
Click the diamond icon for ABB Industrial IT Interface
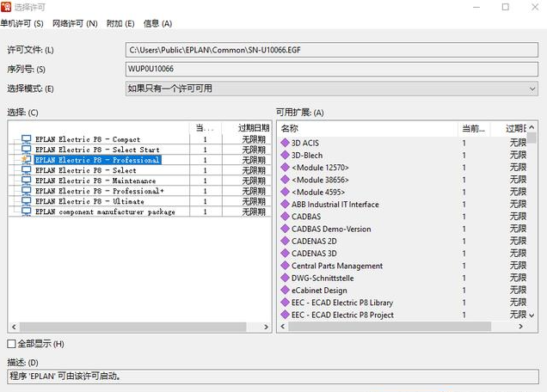click(x=285, y=205)
